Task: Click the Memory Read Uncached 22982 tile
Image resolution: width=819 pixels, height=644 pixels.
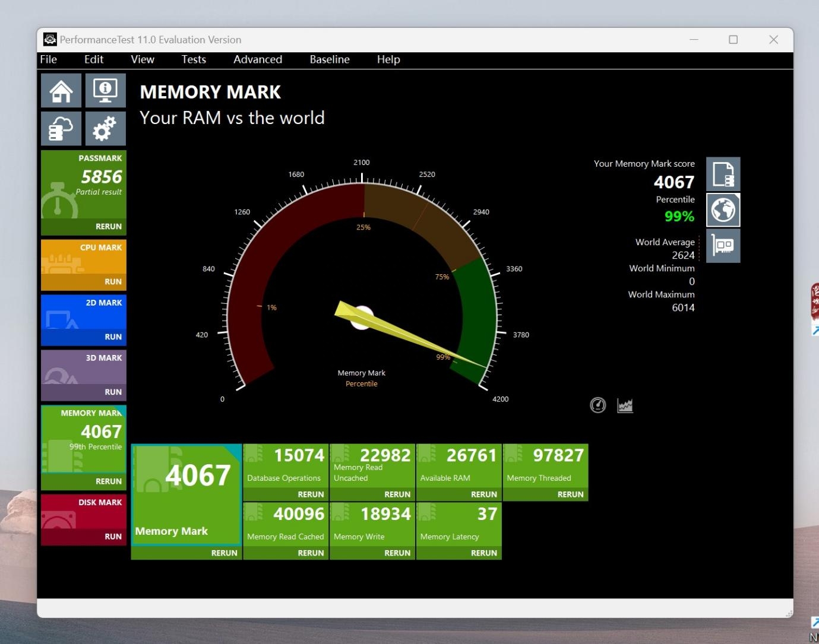Action: 372,466
